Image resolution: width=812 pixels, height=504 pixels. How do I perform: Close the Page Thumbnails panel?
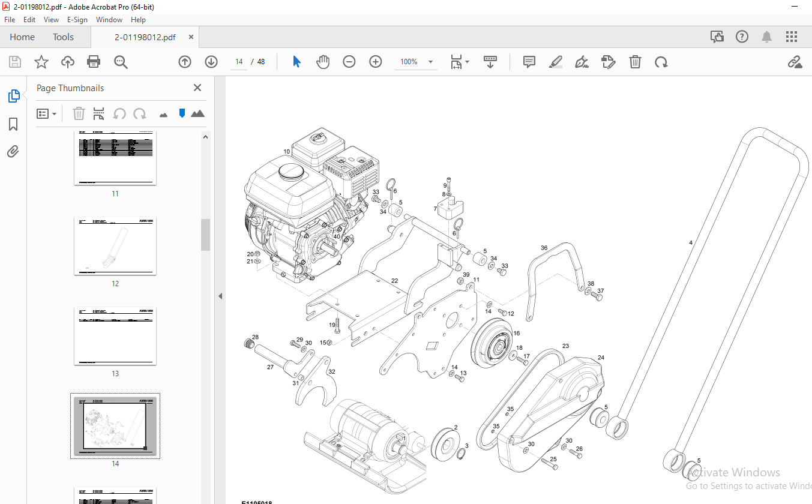(x=197, y=88)
